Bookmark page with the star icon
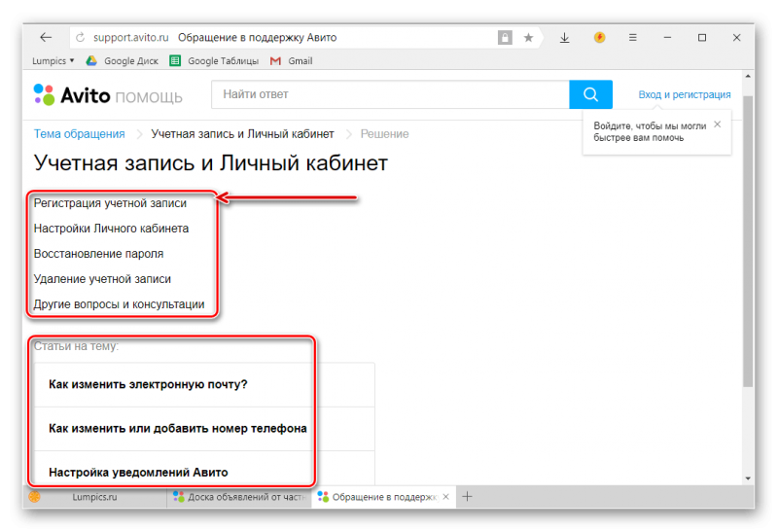The height and width of the screenshot is (532, 778). [528, 37]
